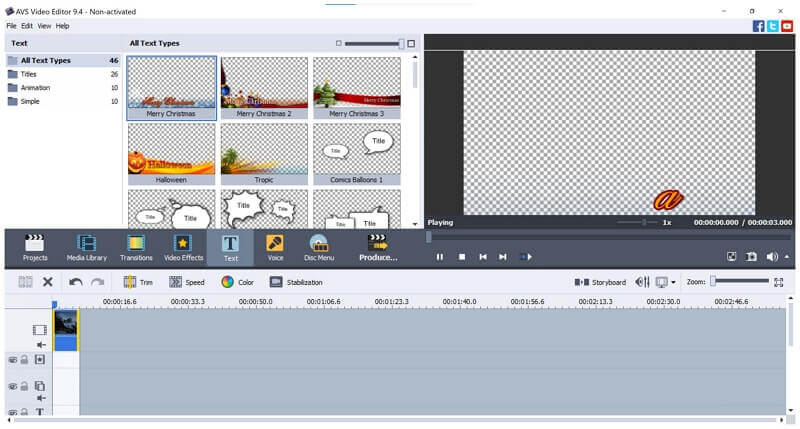The width and height of the screenshot is (800, 429).
Task: Mute the main video track audio
Action: 41,345
